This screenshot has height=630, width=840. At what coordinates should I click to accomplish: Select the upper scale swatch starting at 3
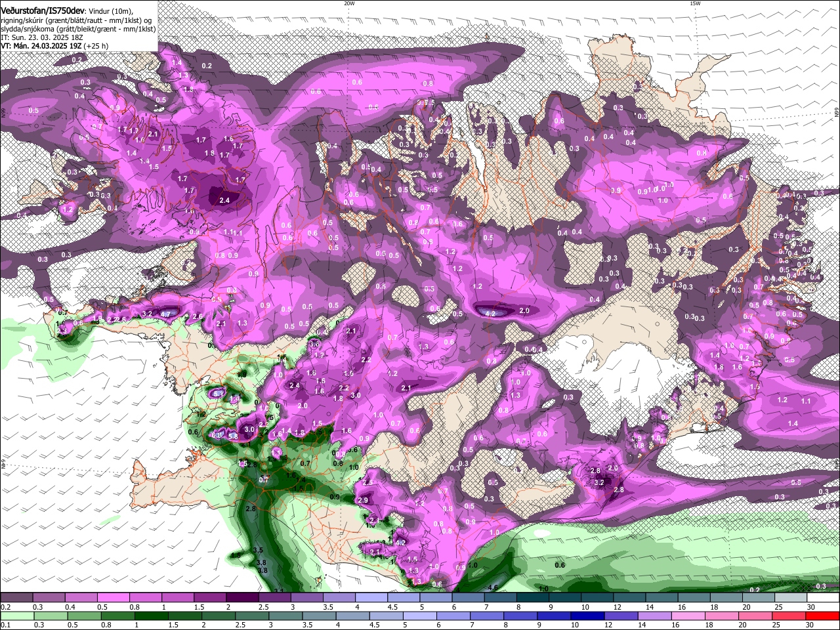click(x=306, y=598)
